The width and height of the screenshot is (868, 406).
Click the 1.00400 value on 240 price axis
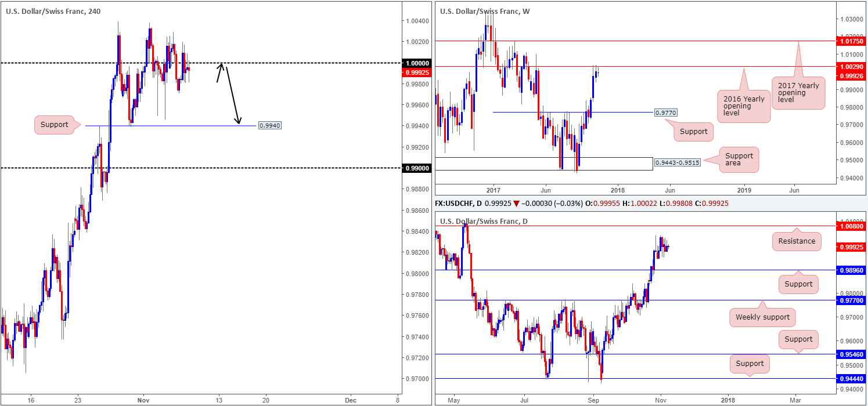coord(416,21)
